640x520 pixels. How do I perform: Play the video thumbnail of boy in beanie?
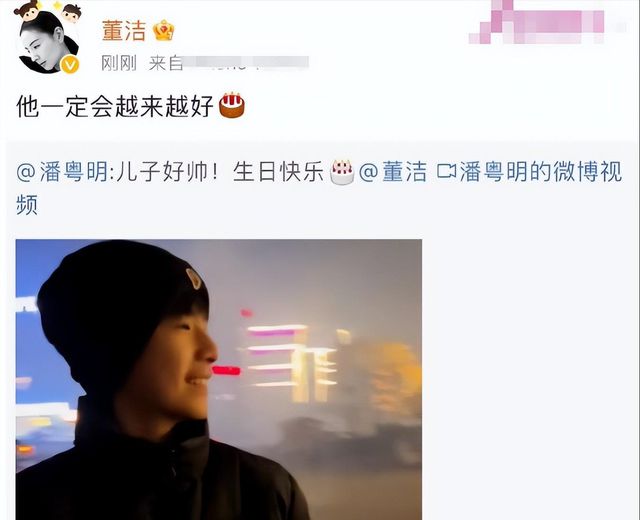pyautogui.click(x=219, y=380)
